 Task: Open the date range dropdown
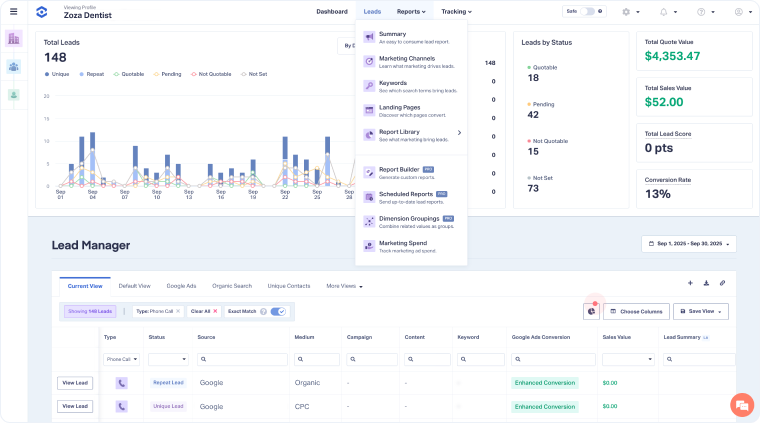click(x=689, y=244)
